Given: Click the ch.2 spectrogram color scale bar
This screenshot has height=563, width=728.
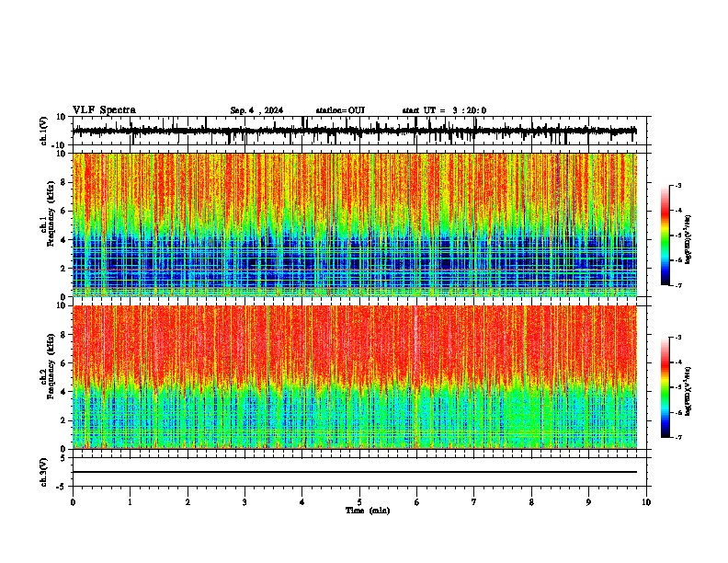Looking at the screenshot, I should pyautogui.click(x=665, y=387).
